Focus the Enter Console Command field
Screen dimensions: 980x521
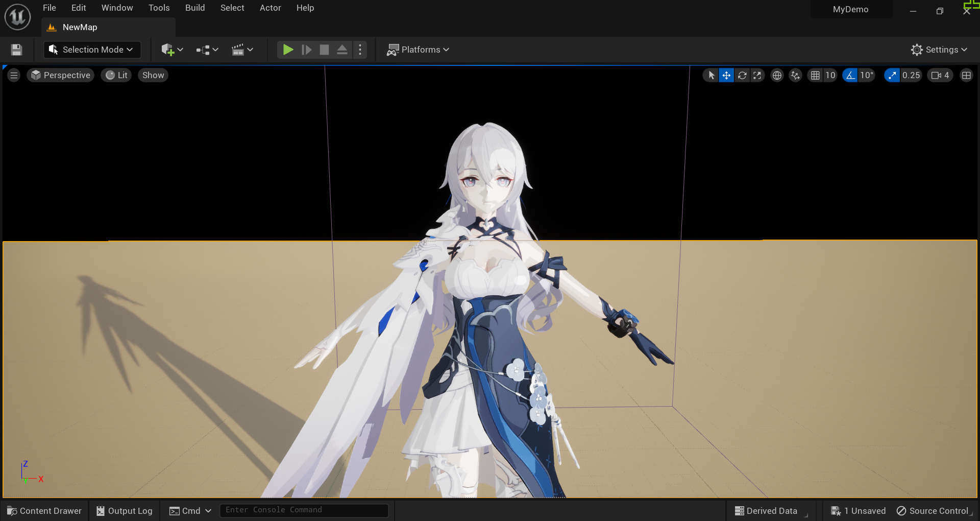(304, 510)
